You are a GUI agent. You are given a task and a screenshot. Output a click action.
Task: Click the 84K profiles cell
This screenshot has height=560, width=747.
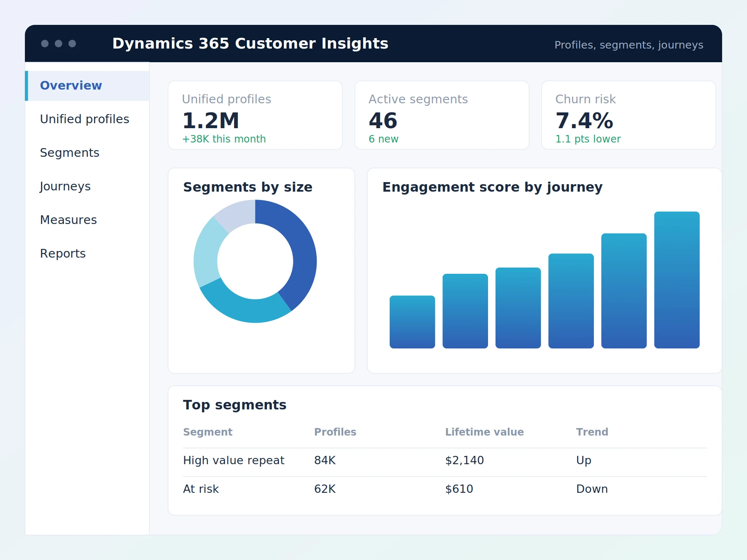pos(325,460)
